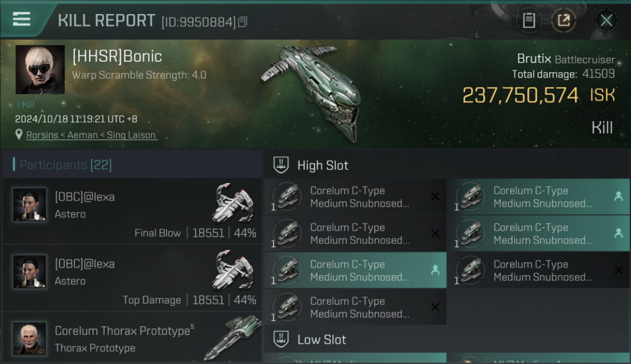Screen dimensions: 631x364
Task: Tap the Astero ship icon in Top Damage row
Action: coord(233,269)
